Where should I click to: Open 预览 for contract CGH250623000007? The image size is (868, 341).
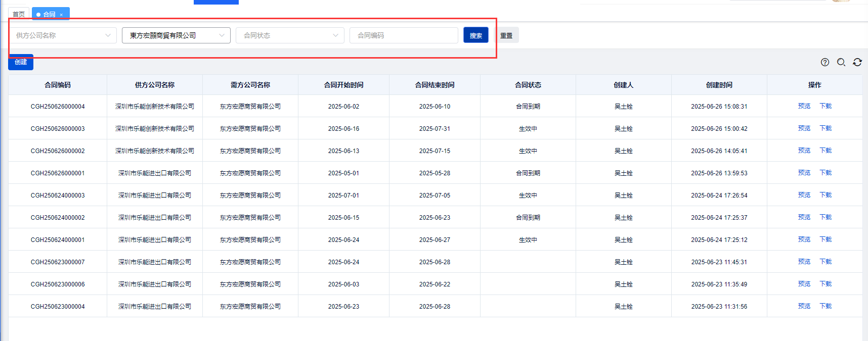coord(804,262)
